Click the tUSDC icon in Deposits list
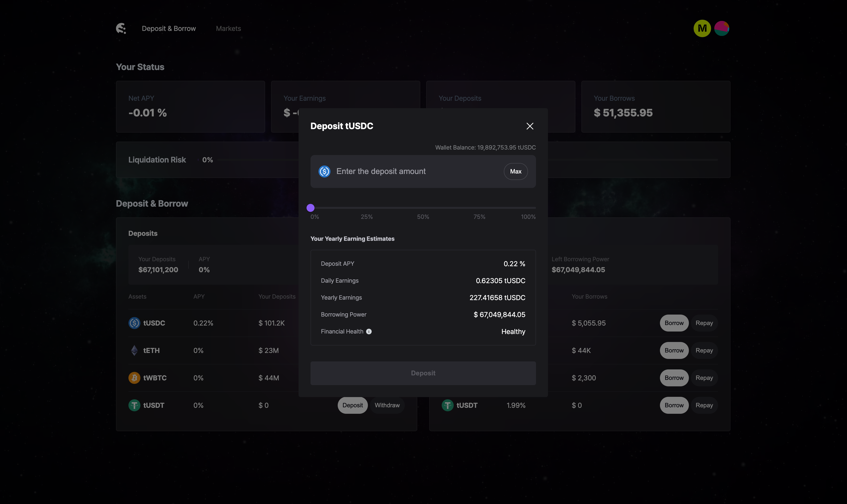 click(x=134, y=323)
